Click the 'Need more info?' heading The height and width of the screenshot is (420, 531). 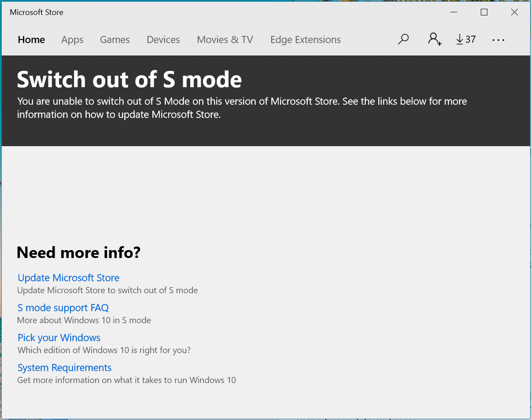(x=78, y=252)
